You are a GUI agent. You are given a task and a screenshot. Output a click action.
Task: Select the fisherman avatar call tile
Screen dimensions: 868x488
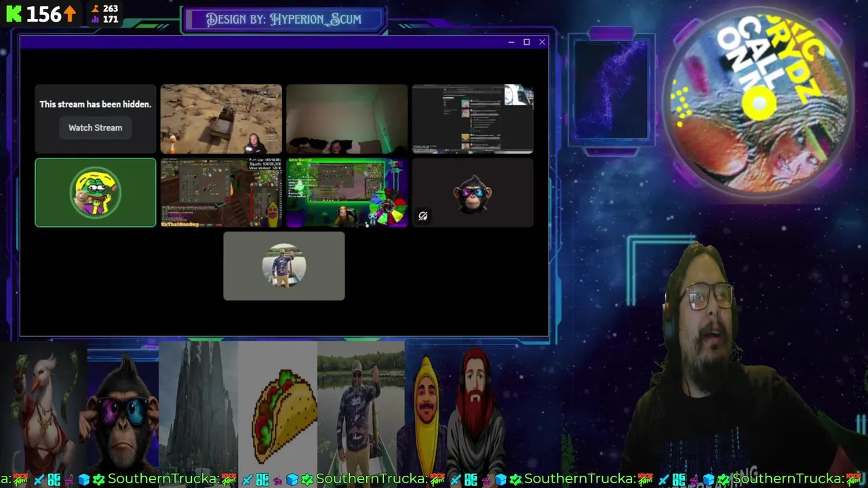tap(284, 266)
